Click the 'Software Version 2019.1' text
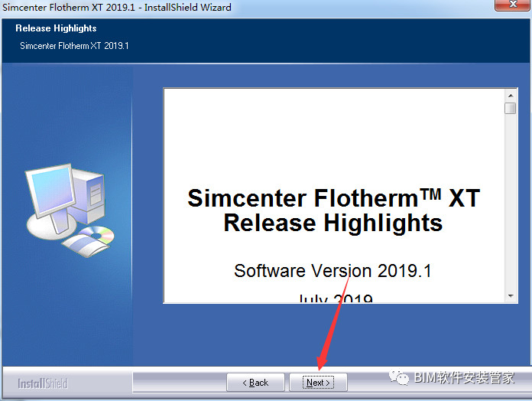Image resolution: width=532 pixels, height=401 pixels. (x=332, y=271)
